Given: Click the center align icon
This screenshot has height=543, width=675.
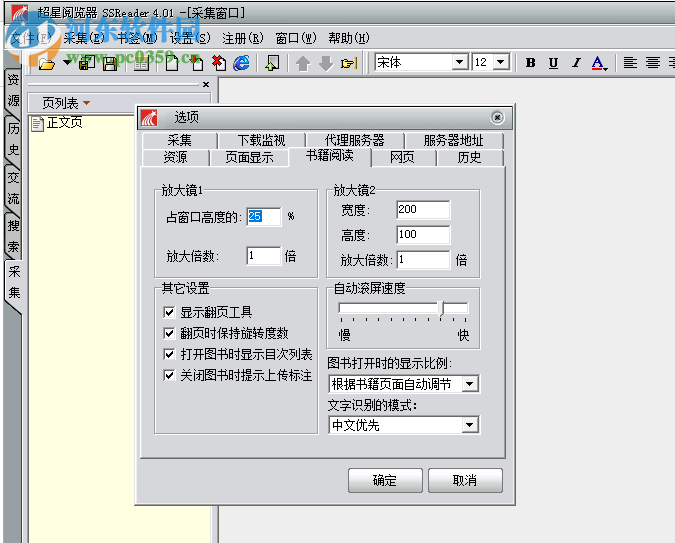Looking at the screenshot, I should 653,63.
